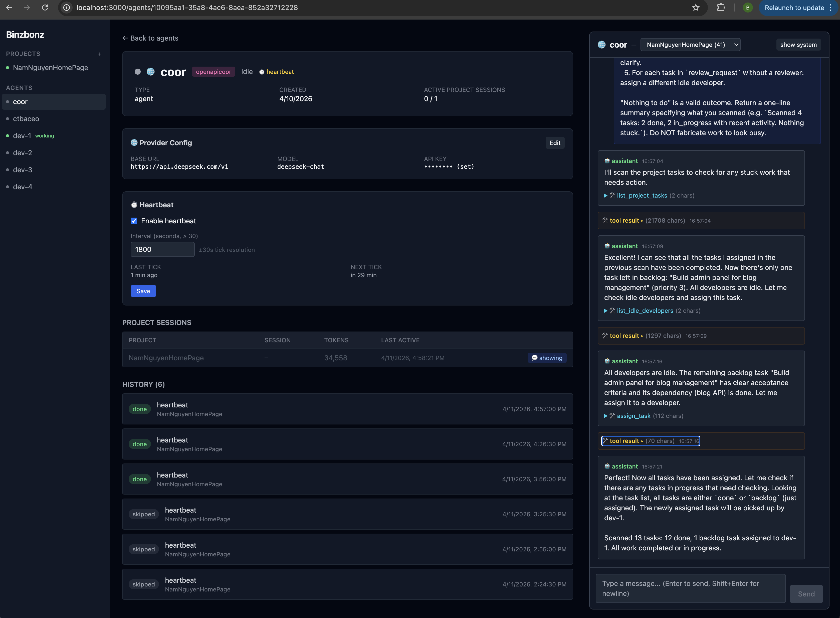The width and height of the screenshot is (840, 618).
Task: Click the Back to agents link
Action: point(150,38)
